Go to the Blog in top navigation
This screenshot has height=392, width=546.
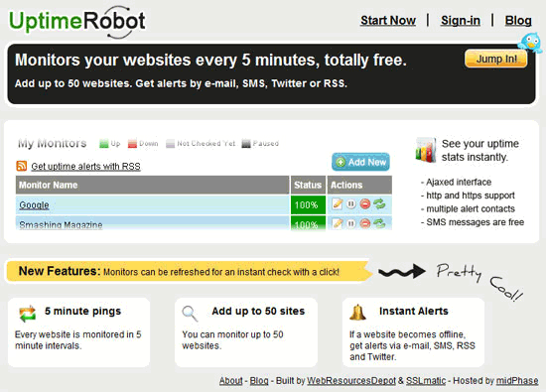click(x=518, y=21)
